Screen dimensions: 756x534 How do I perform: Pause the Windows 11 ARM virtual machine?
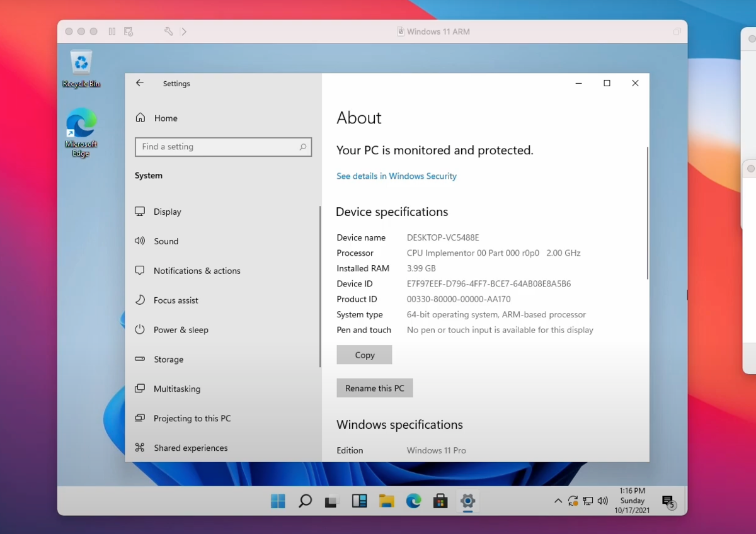pos(112,31)
